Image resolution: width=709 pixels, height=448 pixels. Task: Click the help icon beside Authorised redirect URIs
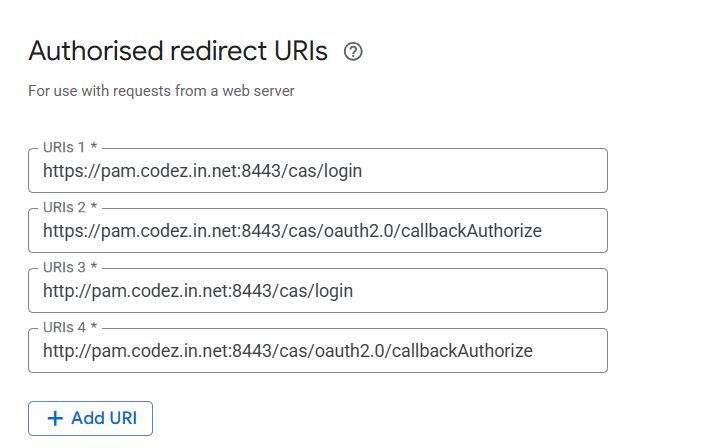click(x=352, y=52)
